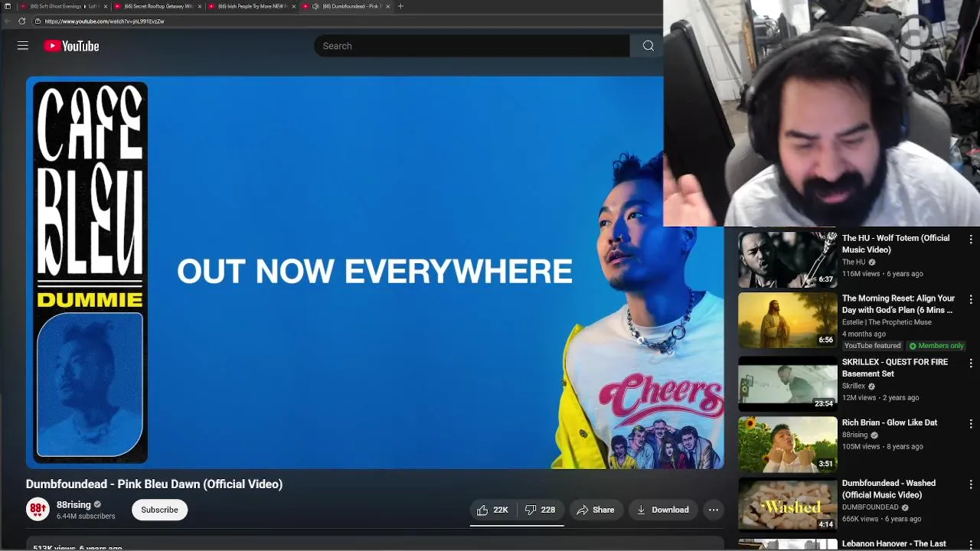Click Rich Brian - Glow Like Dat title

(x=890, y=422)
